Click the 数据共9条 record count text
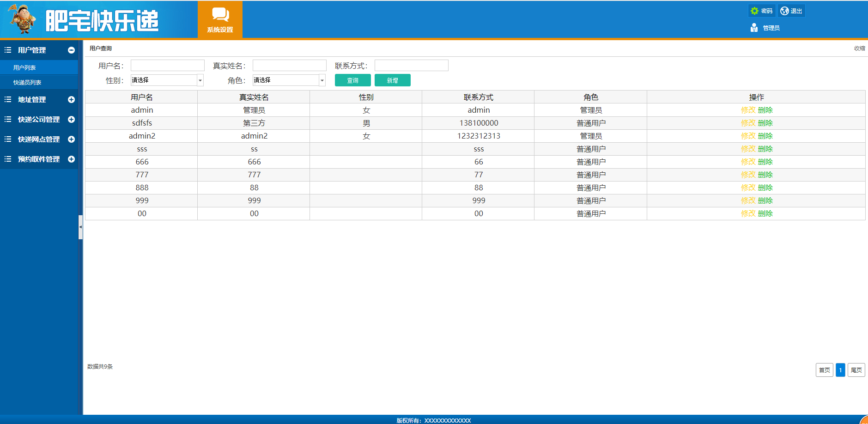868x424 pixels. coord(100,366)
